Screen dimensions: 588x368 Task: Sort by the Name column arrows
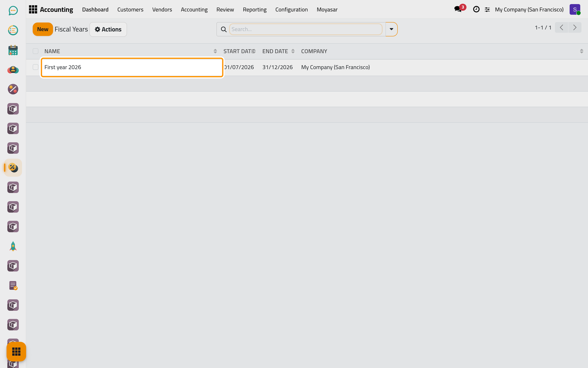[215, 51]
